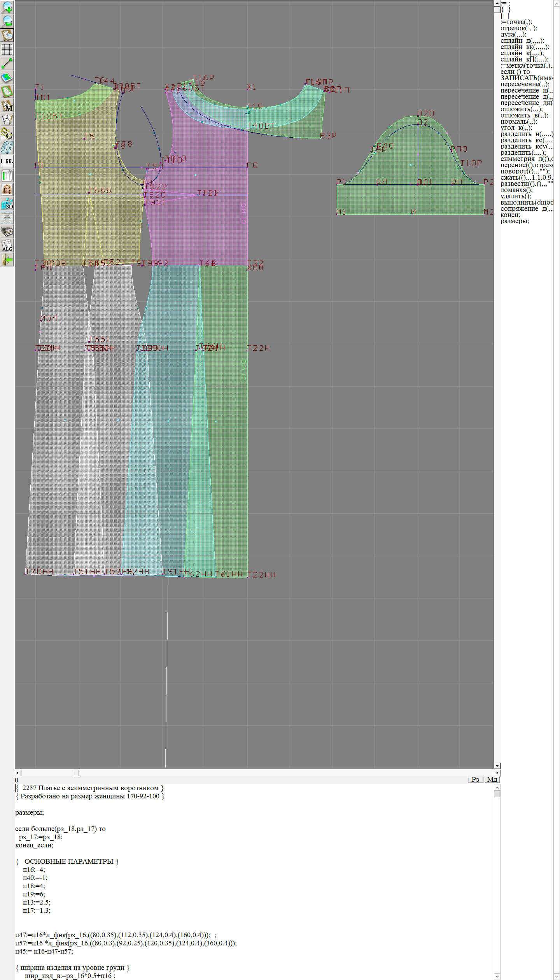
Task: Open the spreadsheet table icon
Action: 7,175
